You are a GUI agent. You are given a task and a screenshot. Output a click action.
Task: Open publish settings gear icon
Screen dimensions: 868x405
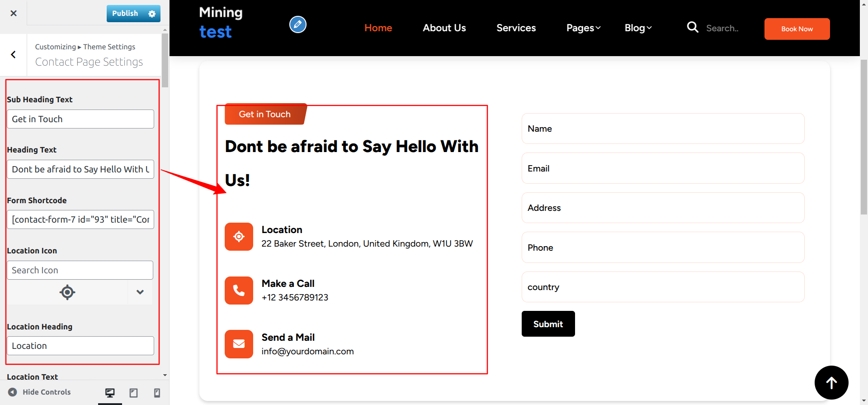[x=152, y=14]
